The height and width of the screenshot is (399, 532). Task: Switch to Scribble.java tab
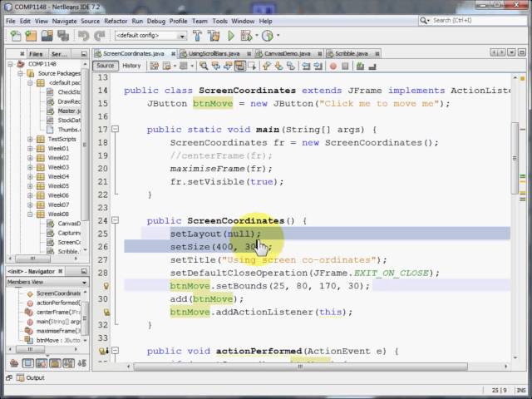[351, 53]
